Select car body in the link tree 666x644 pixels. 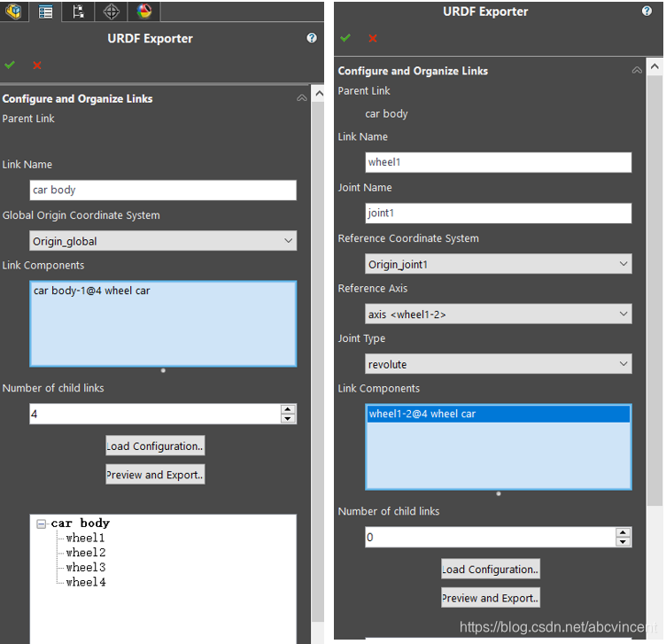(x=81, y=523)
